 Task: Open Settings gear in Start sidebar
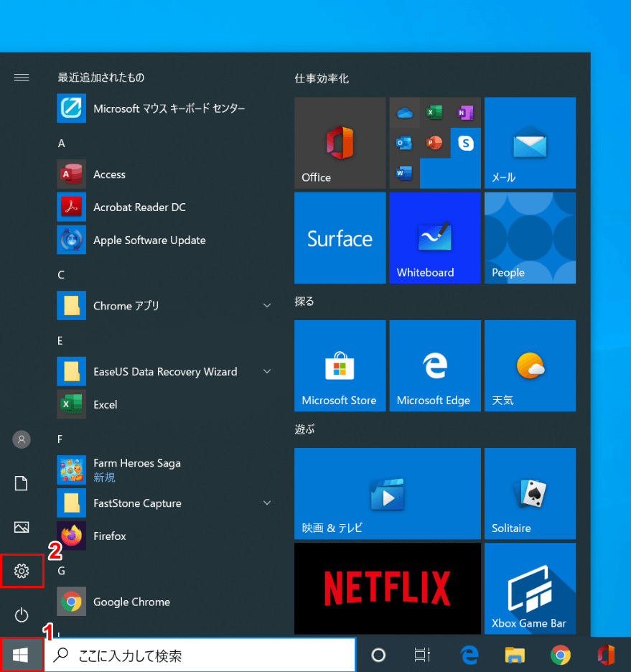pyautogui.click(x=22, y=571)
